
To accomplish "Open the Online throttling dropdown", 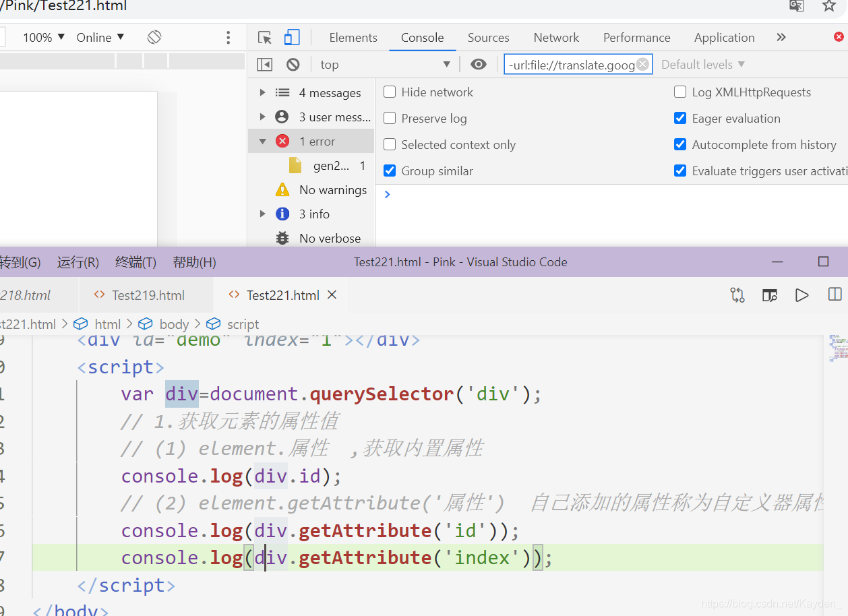I will click(100, 37).
